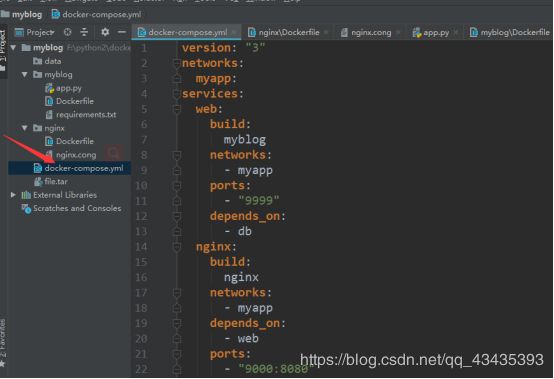
Task: Close the app.py tab
Action: pos(456,32)
